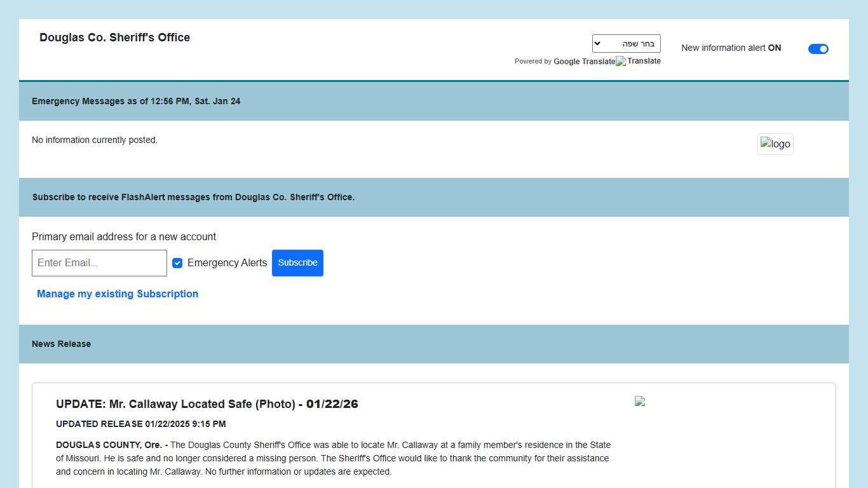Screen dimensions: 868x488
Task: Click the Douglas Co. Sheriff's Office page title
Action: 114,37
